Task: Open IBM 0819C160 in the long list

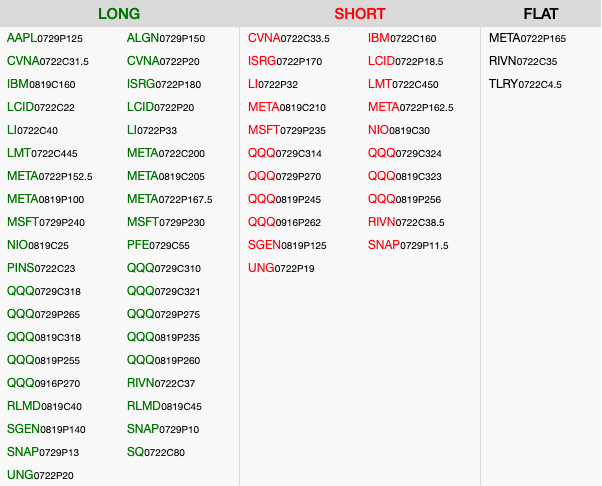Action: (40, 84)
